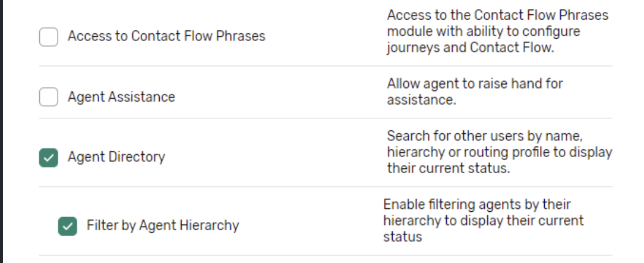Uncheck the Agent Directory checkbox

[49, 157]
